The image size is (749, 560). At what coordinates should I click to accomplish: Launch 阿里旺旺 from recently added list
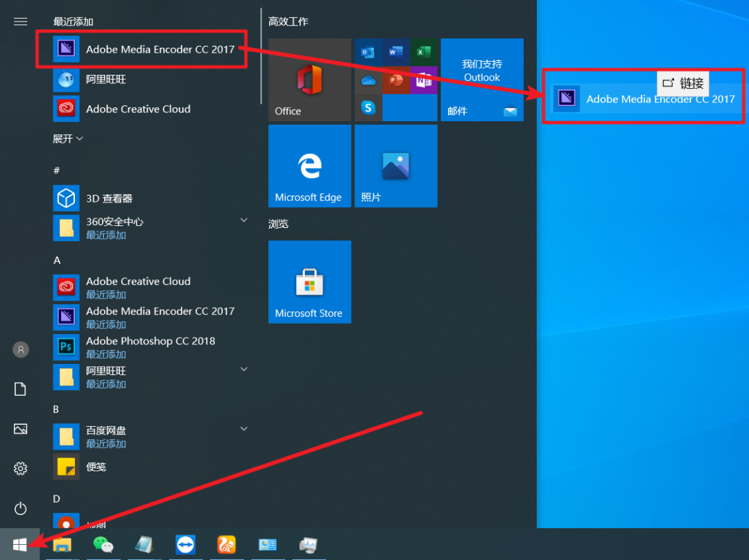coord(150,79)
